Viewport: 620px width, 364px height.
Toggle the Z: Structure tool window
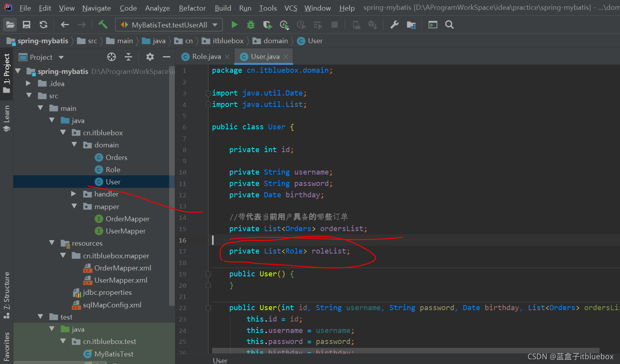7,295
